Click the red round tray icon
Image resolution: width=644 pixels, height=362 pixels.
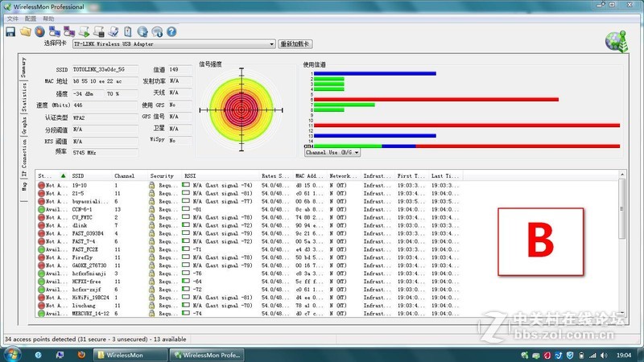[x=547, y=355]
